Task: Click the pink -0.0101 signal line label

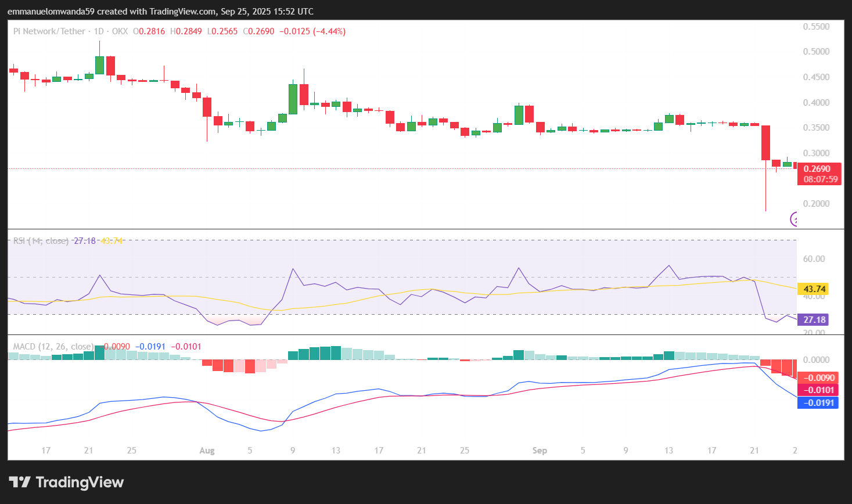Action: 818,390
